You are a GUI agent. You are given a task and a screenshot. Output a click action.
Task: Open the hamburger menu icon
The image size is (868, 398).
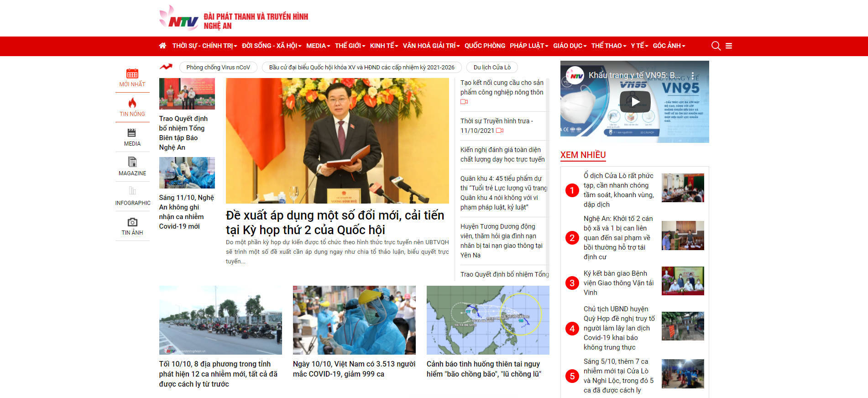point(729,46)
